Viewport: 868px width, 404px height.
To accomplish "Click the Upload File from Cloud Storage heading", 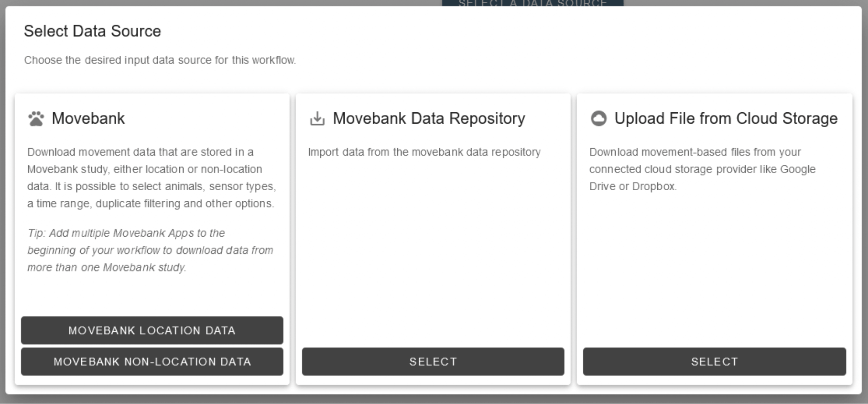I will tap(726, 119).
